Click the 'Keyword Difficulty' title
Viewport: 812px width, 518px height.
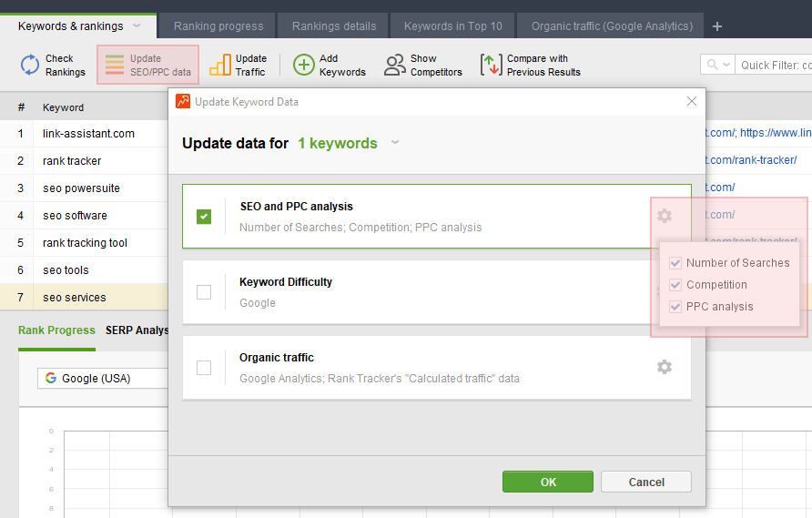coord(285,282)
